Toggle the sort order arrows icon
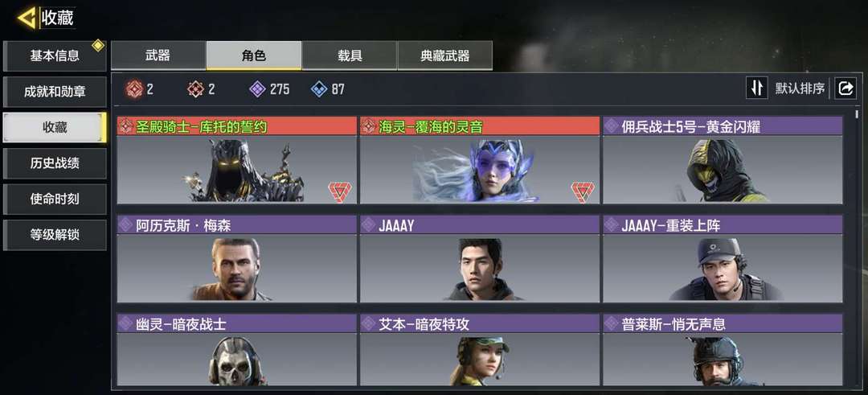 click(x=757, y=88)
